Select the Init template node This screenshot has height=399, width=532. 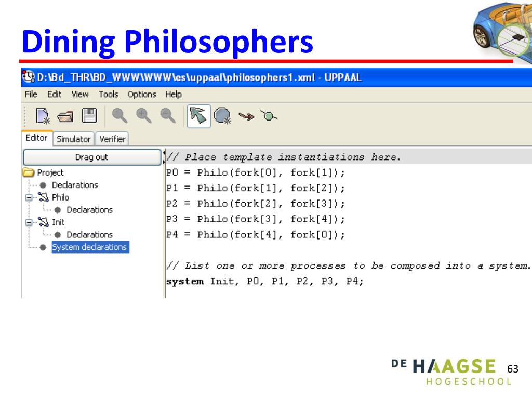click(58, 222)
